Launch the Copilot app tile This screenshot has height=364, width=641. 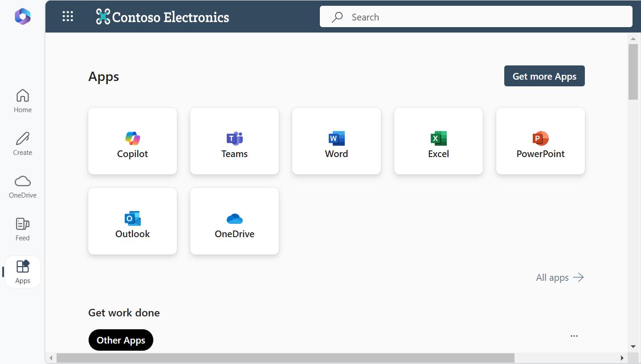[x=133, y=141]
